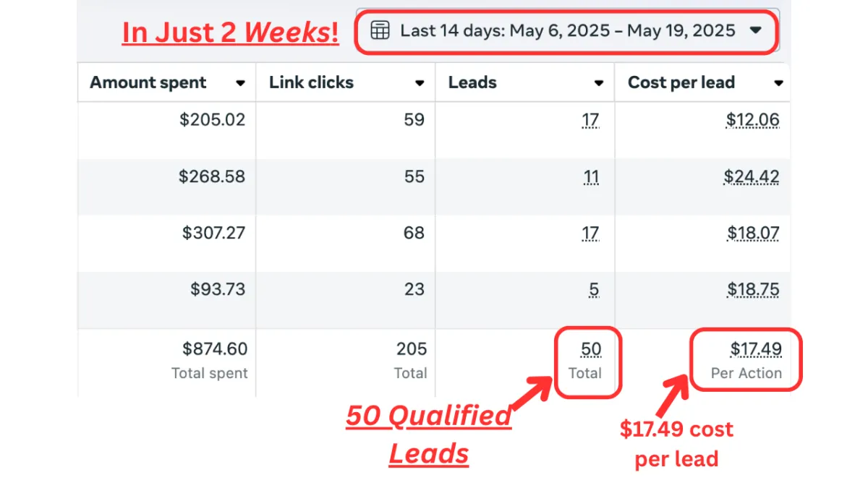The height and width of the screenshot is (488, 868).
Task: Open the Cost per lead column arrow
Action: (778, 83)
